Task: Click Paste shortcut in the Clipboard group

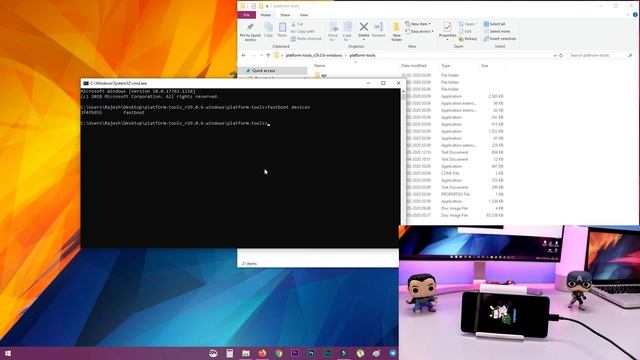Action: click(306, 38)
